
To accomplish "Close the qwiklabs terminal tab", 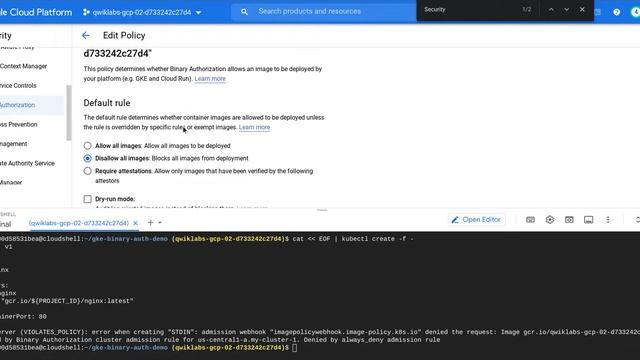I will pos(136,223).
